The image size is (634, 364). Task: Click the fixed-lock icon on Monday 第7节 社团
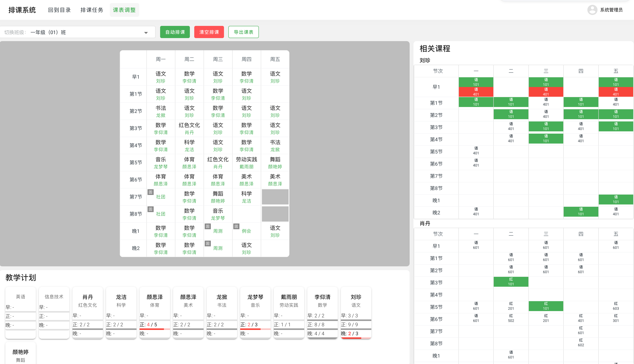point(150,192)
